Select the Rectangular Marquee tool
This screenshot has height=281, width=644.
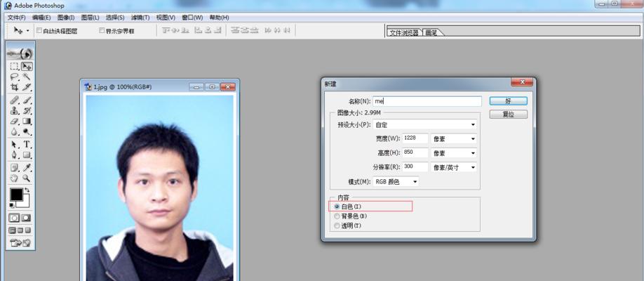pos(15,66)
